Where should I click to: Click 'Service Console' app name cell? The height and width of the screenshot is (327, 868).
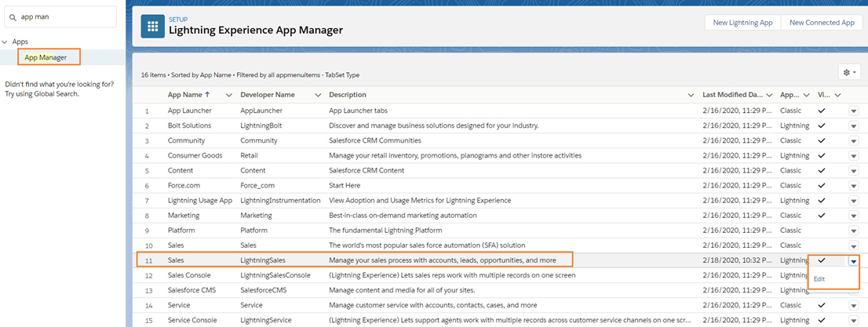pos(192,320)
